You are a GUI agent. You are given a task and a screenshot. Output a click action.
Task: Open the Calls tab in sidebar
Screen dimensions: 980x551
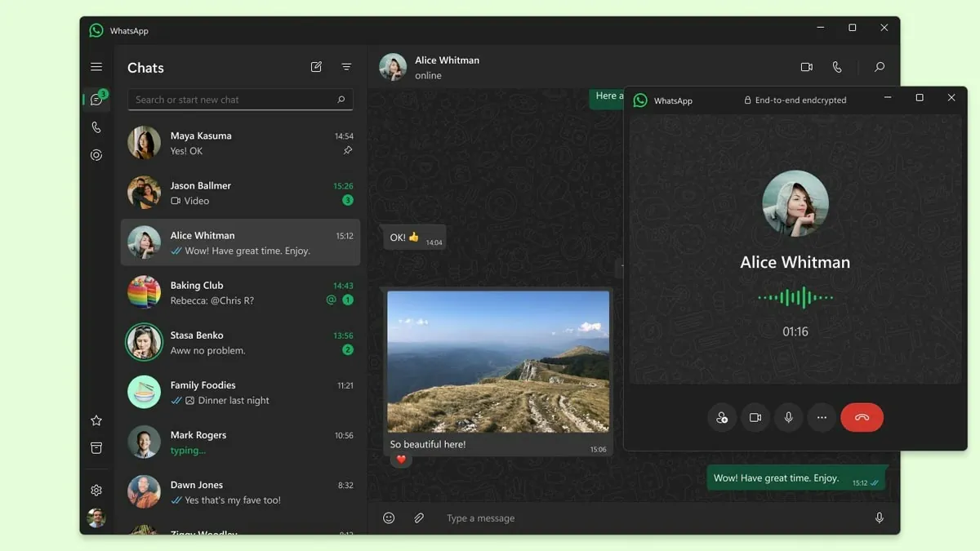(x=96, y=127)
